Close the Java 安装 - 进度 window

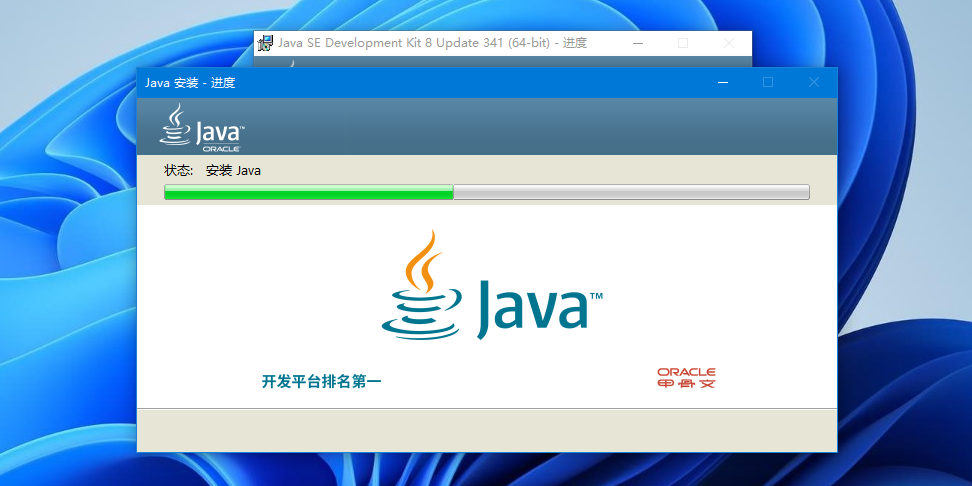[x=814, y=82]
